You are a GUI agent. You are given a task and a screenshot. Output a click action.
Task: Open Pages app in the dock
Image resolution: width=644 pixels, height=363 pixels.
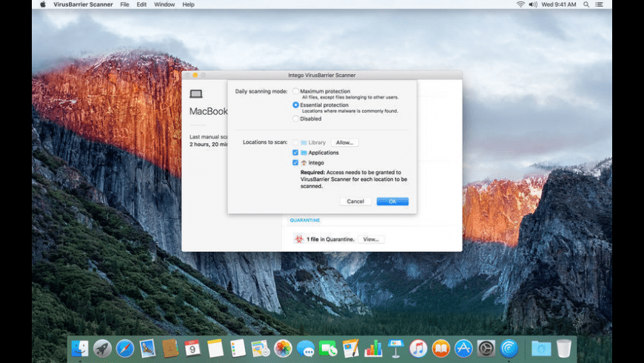[351, 349]
